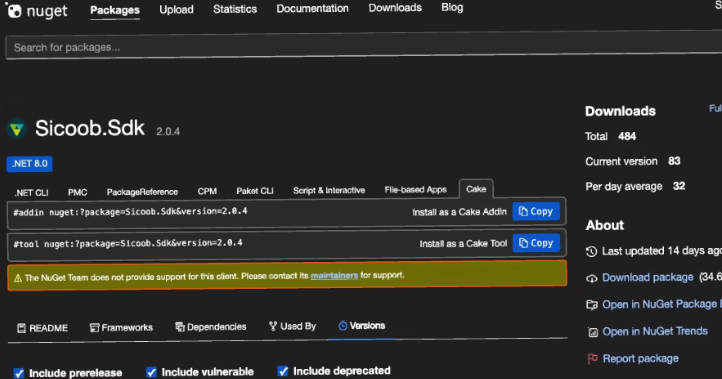This screenshot has height=379, width=722.
Task: Click the README tab book icon
Action: (21, 328)
